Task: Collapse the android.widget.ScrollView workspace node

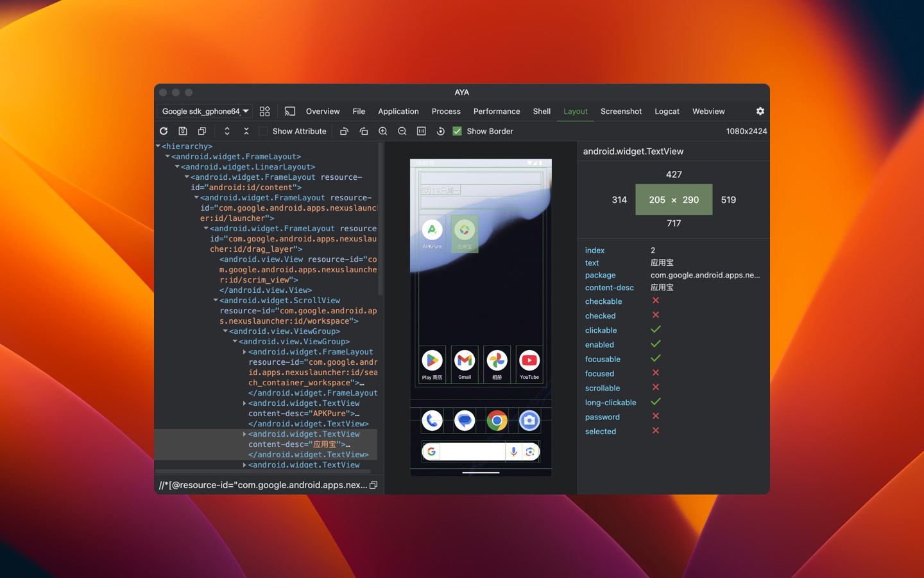Action: [216, 301]
